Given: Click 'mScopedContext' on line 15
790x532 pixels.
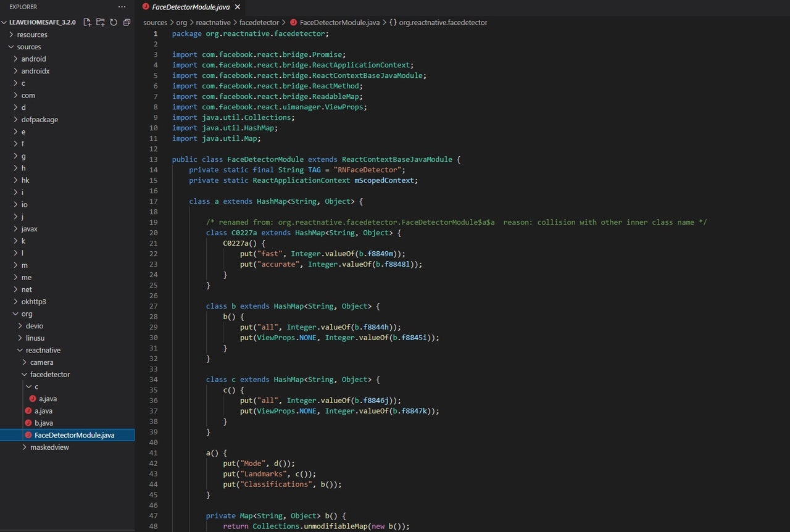Looking at the screenshot, I should pyautogui.click(x=386, y=180).
